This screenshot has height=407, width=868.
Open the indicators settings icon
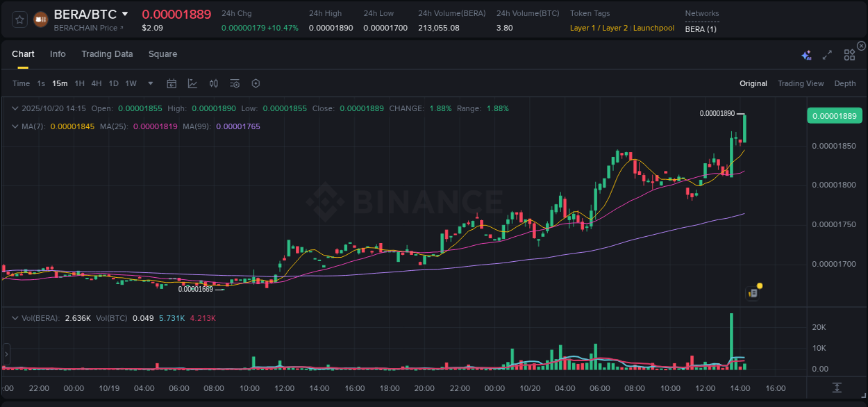click(x=235, y=83)
